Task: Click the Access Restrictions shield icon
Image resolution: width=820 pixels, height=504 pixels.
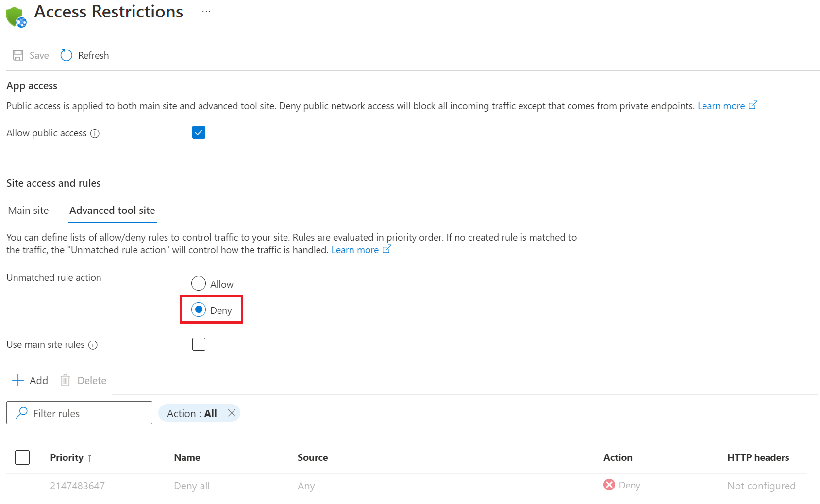Action: tap(16, 17)
